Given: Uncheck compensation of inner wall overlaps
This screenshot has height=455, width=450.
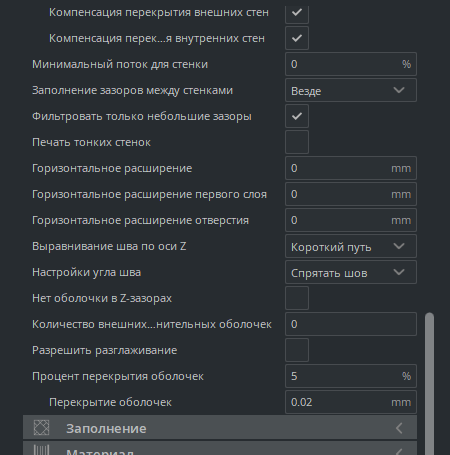Looking at the screenshot, I should click(297, 38).
